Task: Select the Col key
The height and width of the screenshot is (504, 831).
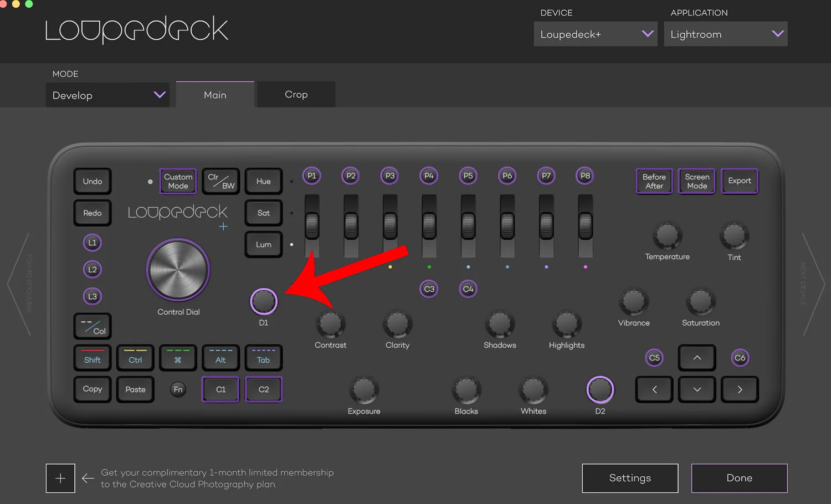Action: [93, 326]
